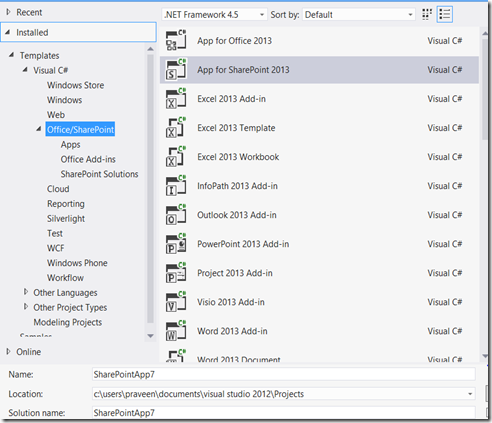Select the Workflow category
Viewport: 492px width, 423px height.
coord(65,278)
